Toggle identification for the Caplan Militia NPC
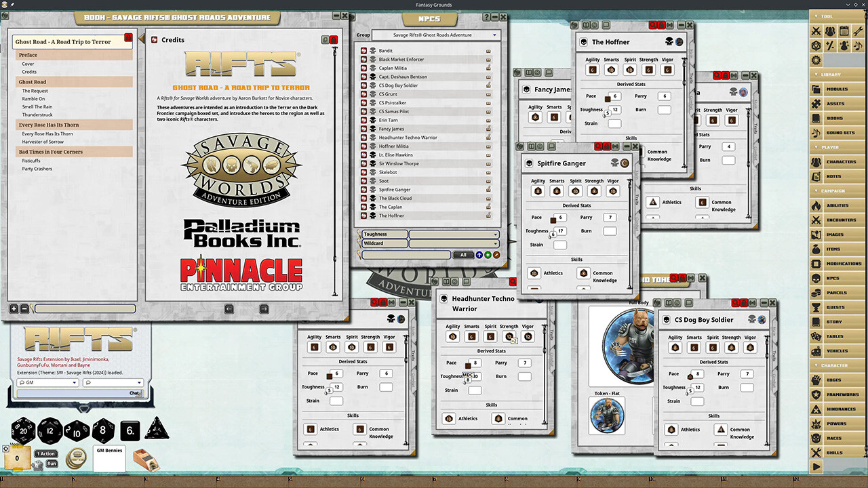This screenshot has height=488, width=868. (487, 68)
